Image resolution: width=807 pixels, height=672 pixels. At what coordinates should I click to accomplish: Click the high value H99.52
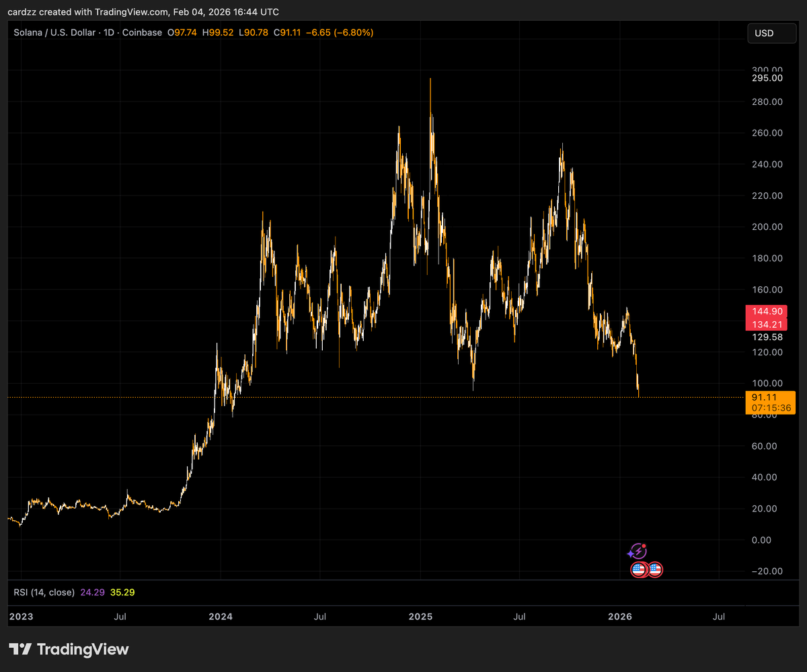[x=218, y=32]
